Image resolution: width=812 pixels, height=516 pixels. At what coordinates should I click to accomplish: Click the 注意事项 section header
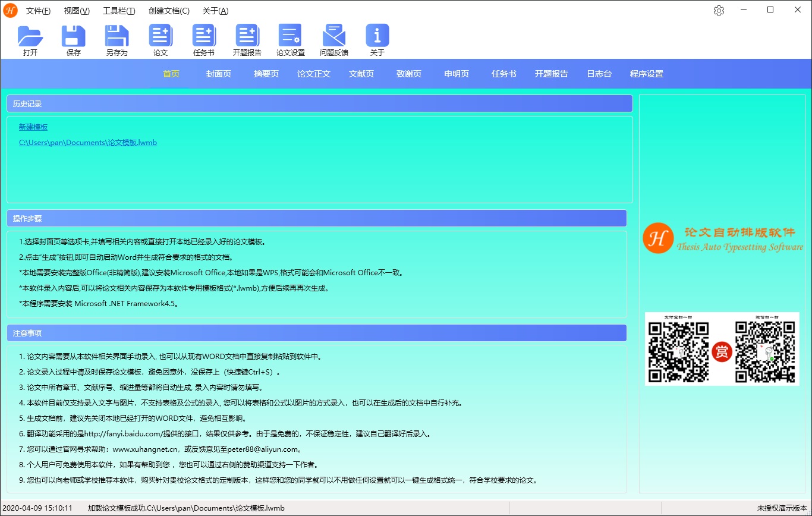pos(317,333)
